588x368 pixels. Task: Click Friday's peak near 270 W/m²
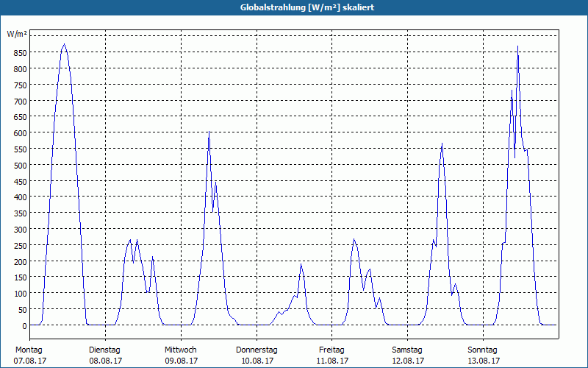pyautogui.click(x=354, y=239)
